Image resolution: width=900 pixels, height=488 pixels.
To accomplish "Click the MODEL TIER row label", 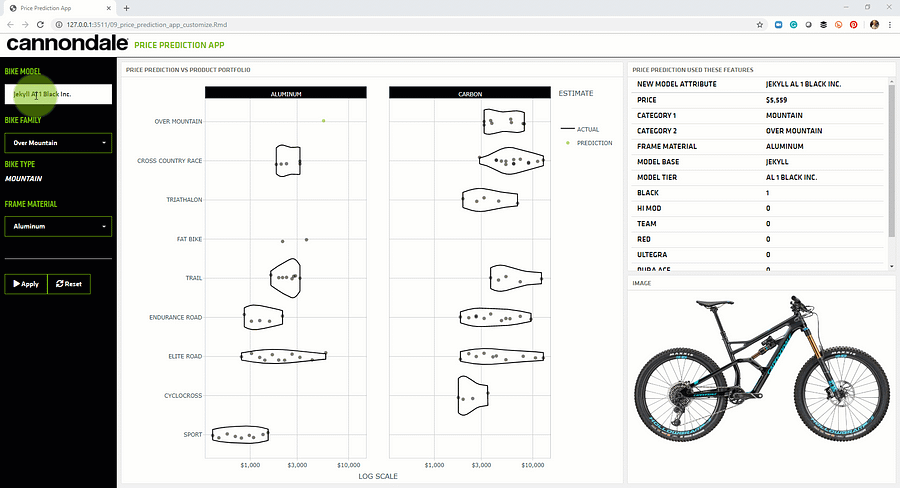I will (657, 177).
